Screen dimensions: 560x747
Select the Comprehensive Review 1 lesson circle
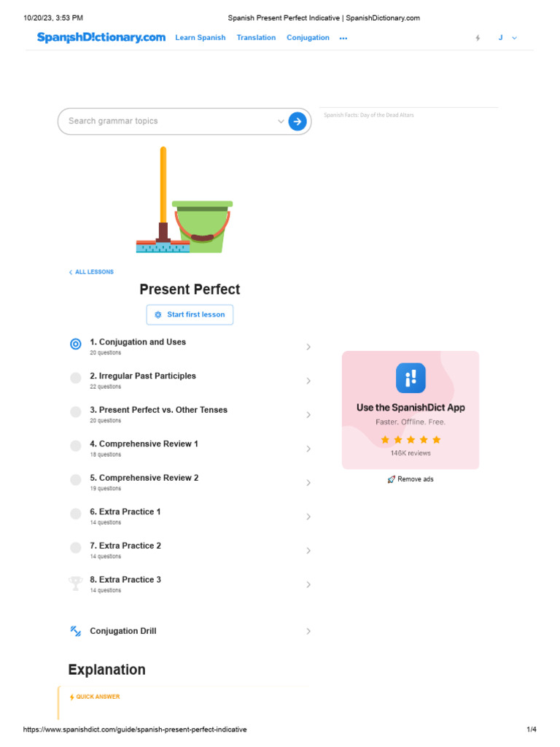[76, 446]
